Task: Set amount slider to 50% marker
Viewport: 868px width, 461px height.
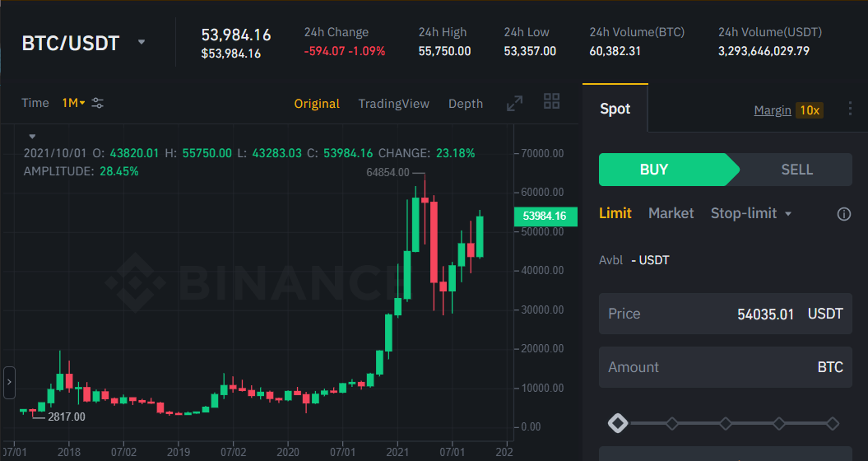Action: [725, 424]
